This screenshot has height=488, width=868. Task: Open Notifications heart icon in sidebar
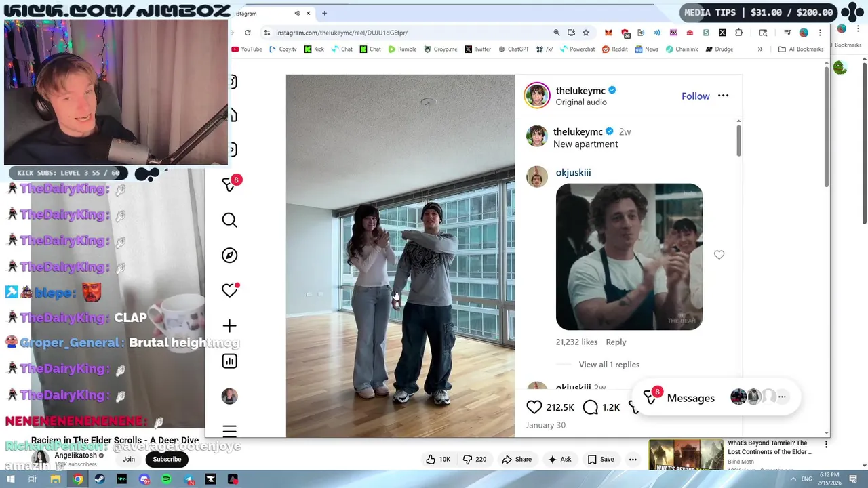click(x=230, y=291)
